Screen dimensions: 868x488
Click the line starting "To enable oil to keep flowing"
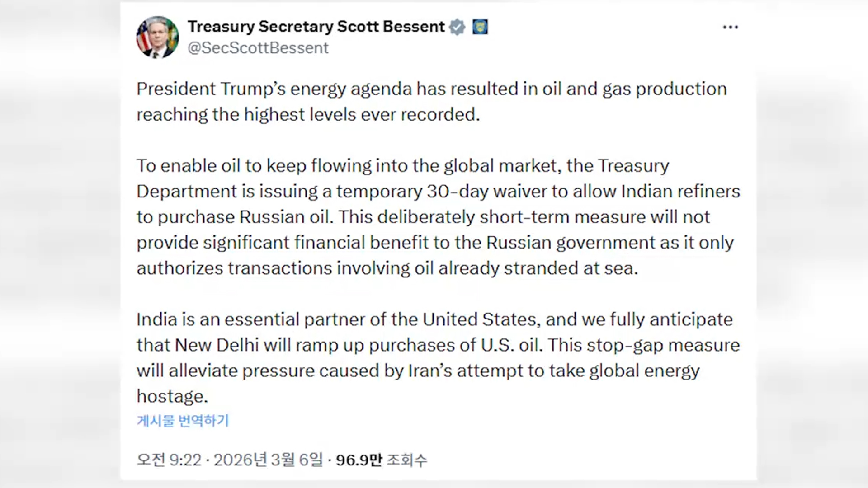coord(402,166)
